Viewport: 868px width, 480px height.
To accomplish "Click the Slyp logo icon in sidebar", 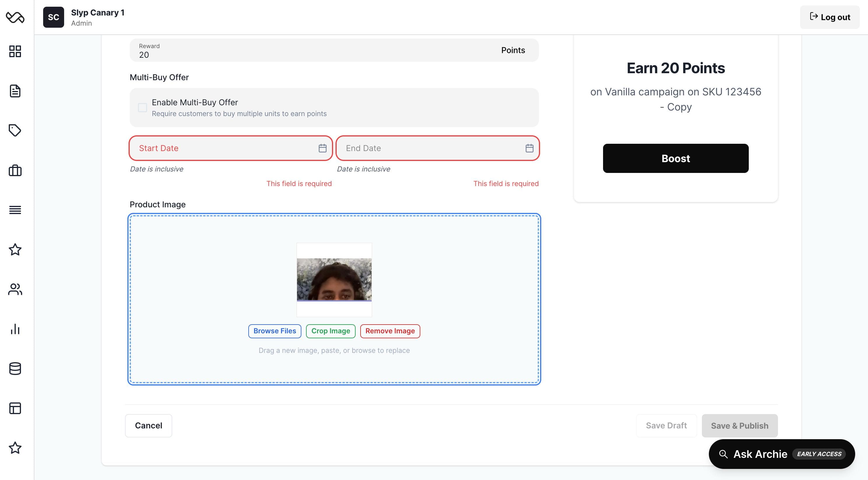I will [15, 17].
